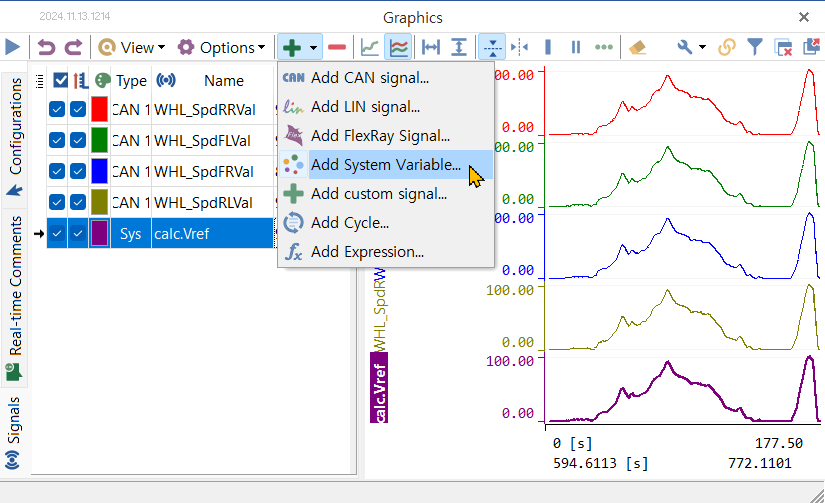
Task: Click the axis column header icon
Action: tap(80, 81)
